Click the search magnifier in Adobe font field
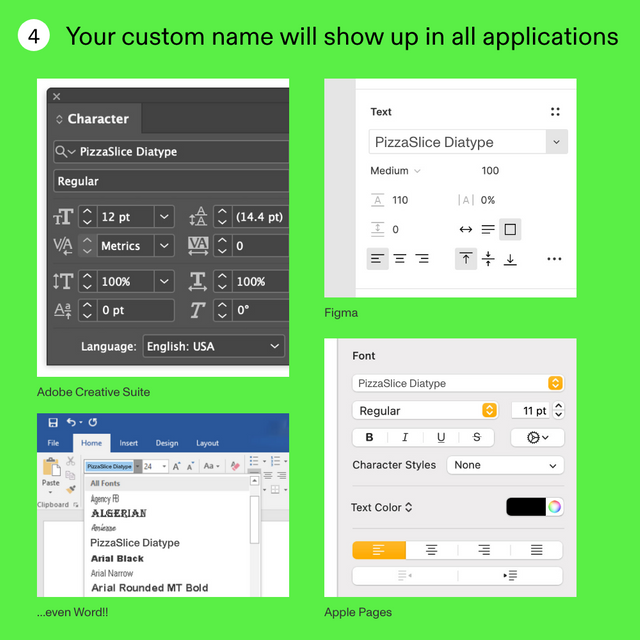Viewport: 640px width, 640px height. click(x=61, y=152)
